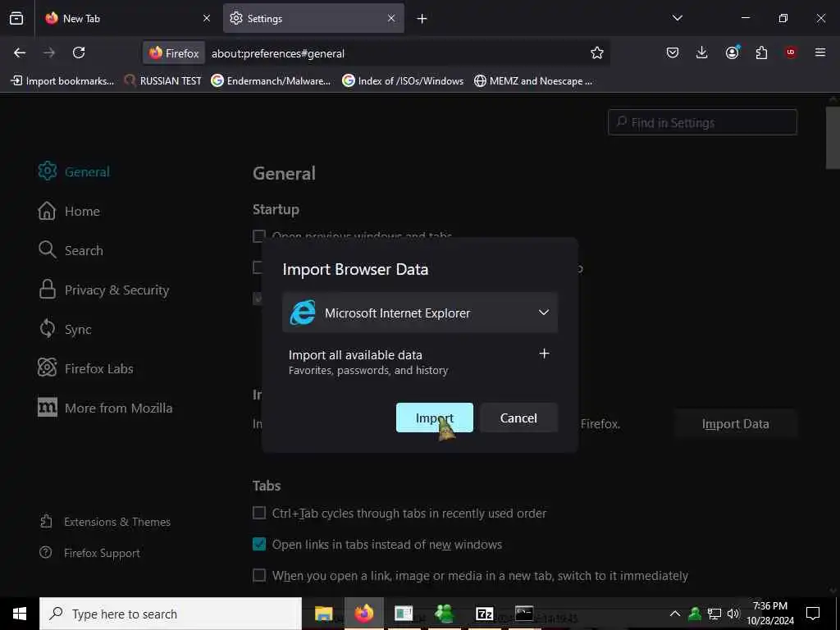840x630 pixels.
Task: Click the green user tray icon
Action: tap(695, 614)
